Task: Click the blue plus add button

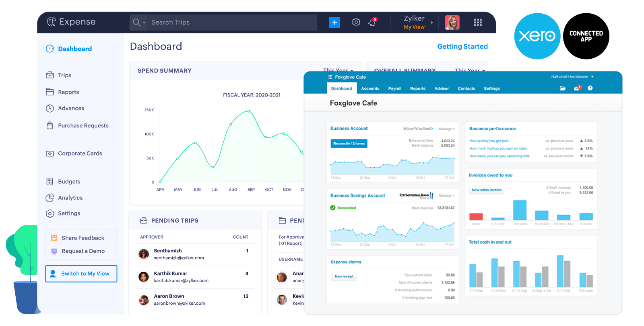Action: [x=334, y=23]
